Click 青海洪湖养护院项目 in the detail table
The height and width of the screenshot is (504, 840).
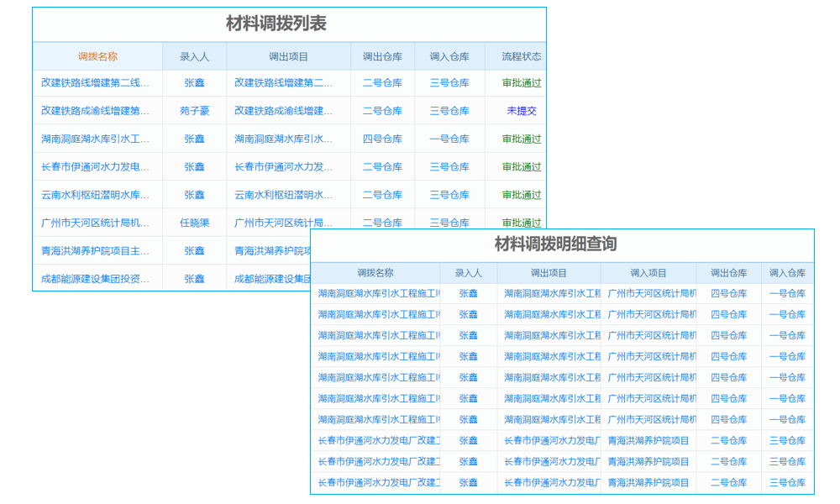click(x=649, y=439)
